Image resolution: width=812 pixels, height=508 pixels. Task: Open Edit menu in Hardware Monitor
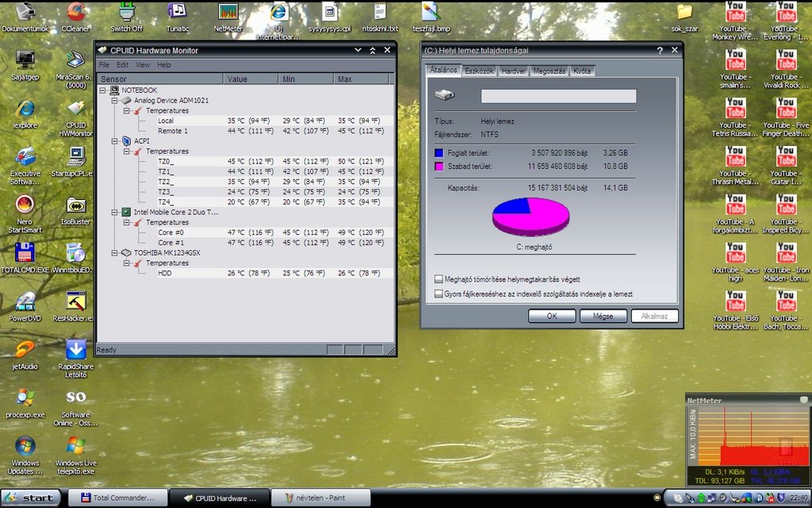coord(122,65)
